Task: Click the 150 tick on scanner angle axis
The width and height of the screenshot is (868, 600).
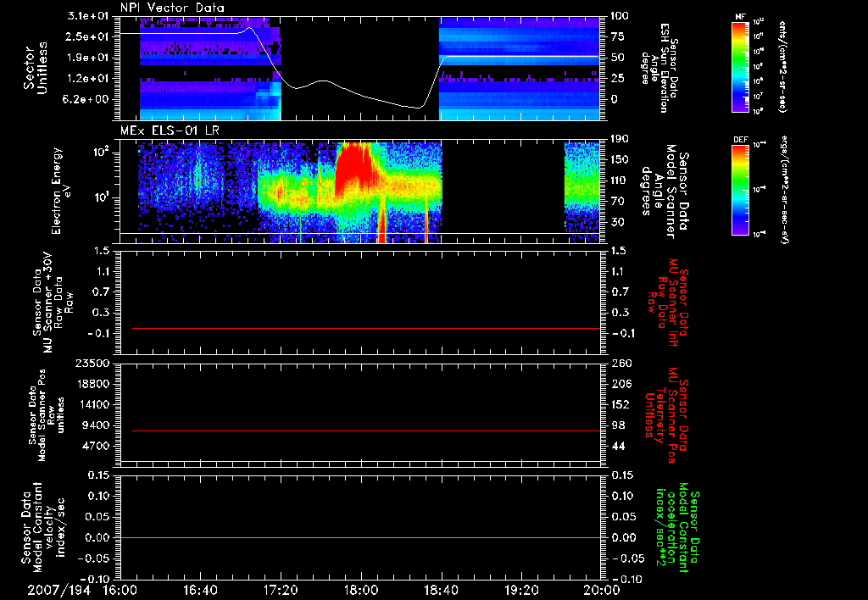Action: (x=620, y=160)
